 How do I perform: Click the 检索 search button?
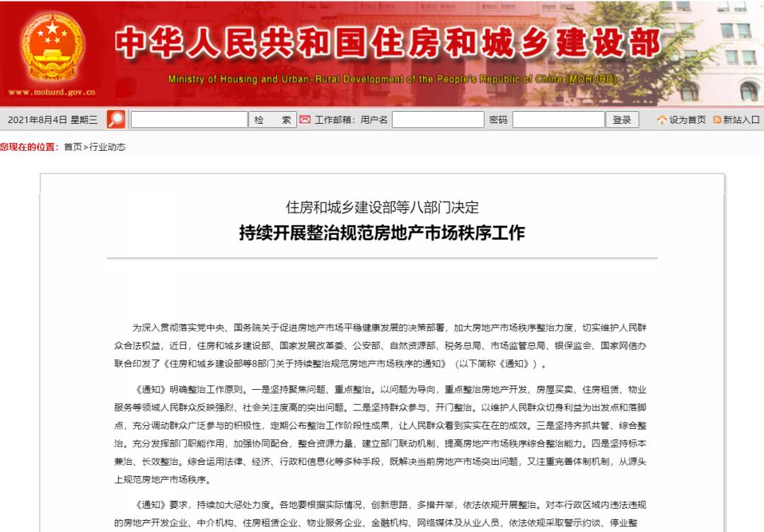tap(273, 120)
